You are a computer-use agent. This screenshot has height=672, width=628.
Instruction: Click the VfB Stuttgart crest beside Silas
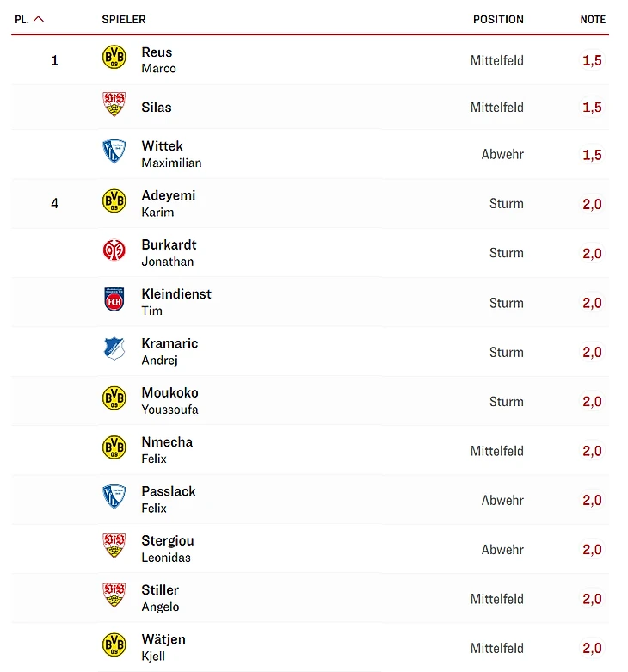pyautogui.click(x=114, y=104)
